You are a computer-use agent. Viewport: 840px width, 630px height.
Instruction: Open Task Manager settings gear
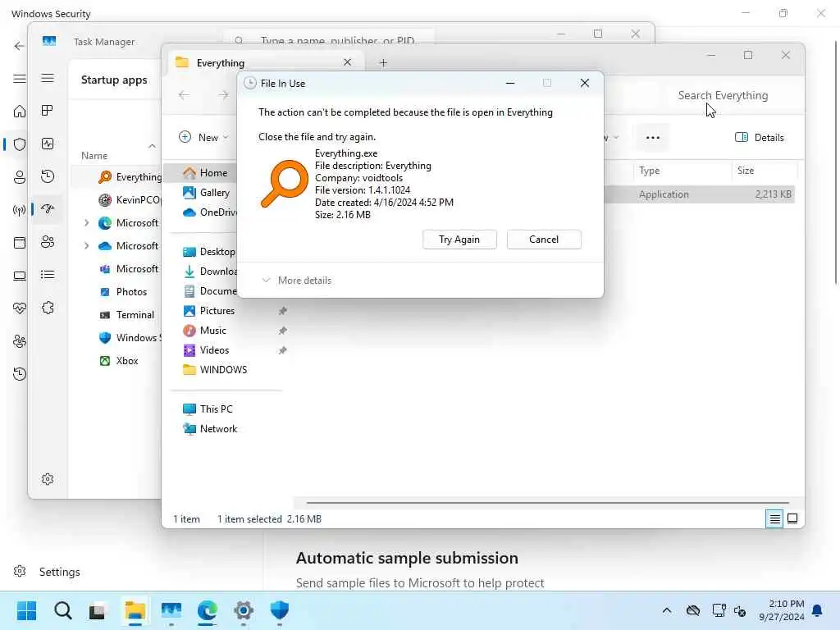pyautogui.click(x=48, y=479)
